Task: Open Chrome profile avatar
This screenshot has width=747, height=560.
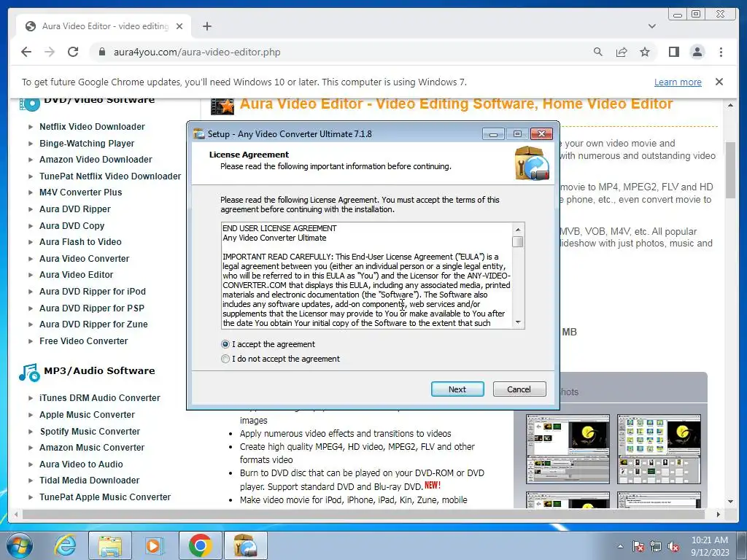Action: (697, 52)
